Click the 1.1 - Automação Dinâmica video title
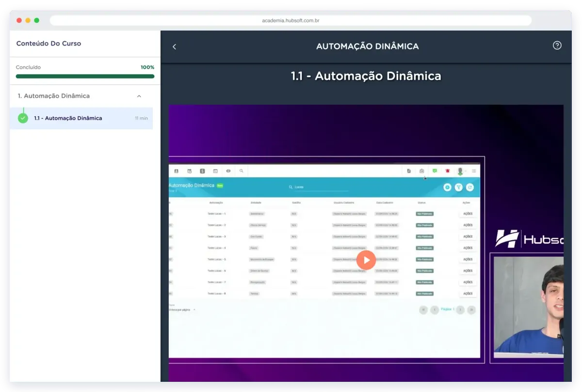The width and height of the screenshot is (582, 392). click(x=366, y=76)
